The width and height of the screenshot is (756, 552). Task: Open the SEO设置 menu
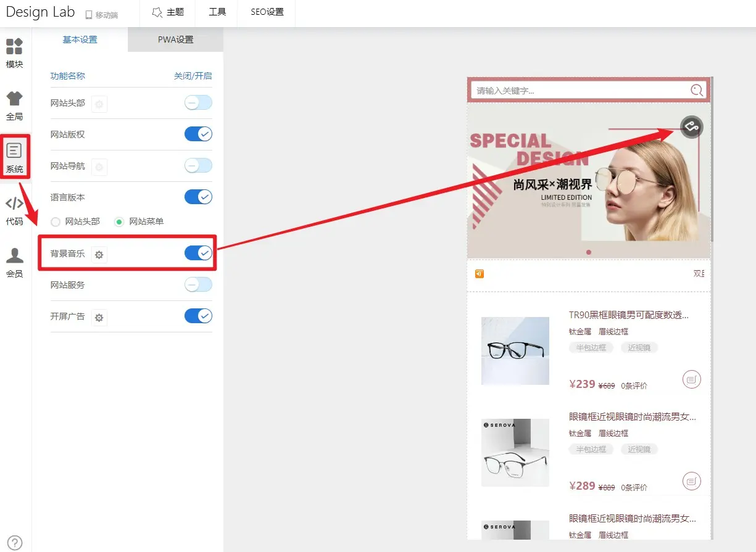coord(267,12)
